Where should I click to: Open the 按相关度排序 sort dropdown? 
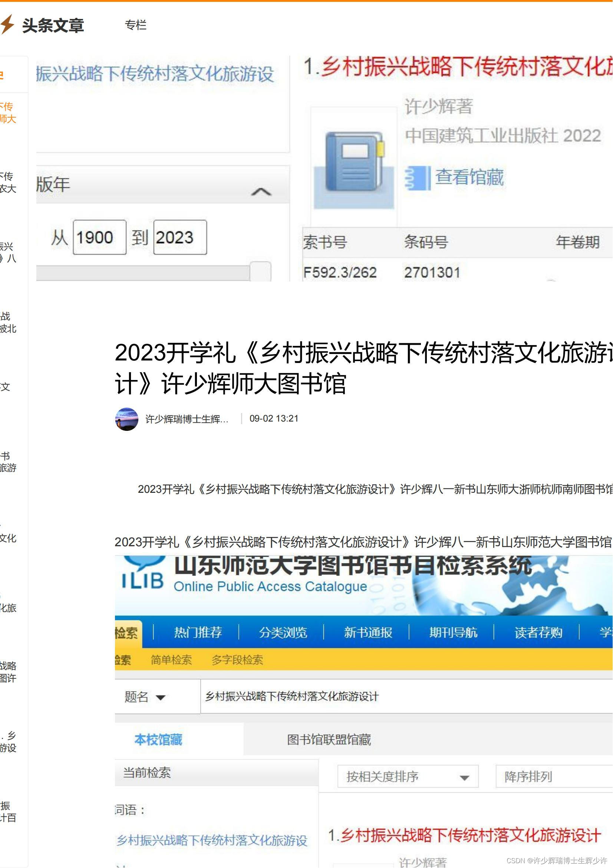(x=408, y=776)
